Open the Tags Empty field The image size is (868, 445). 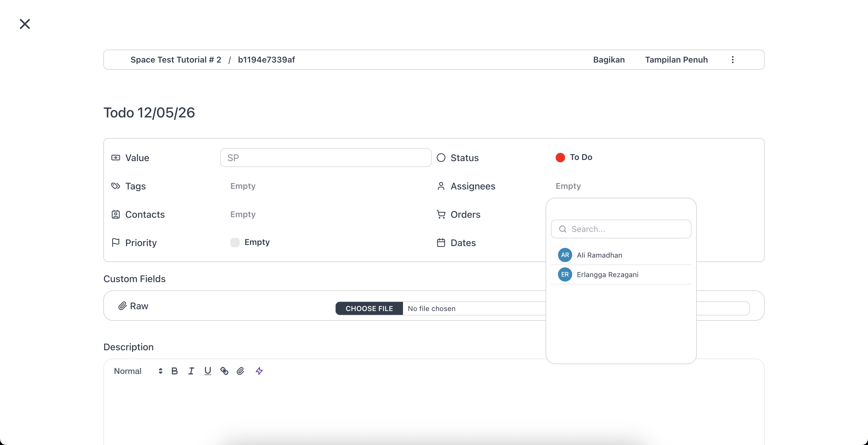tap(243, 186)
